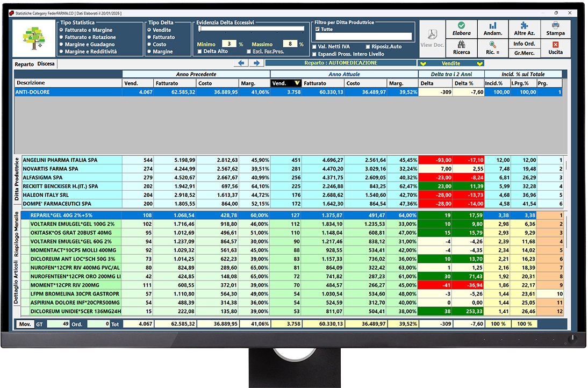The image size is (588, 388).
Task: Click the Vend. column sort arrow
Action: (297, 83)
